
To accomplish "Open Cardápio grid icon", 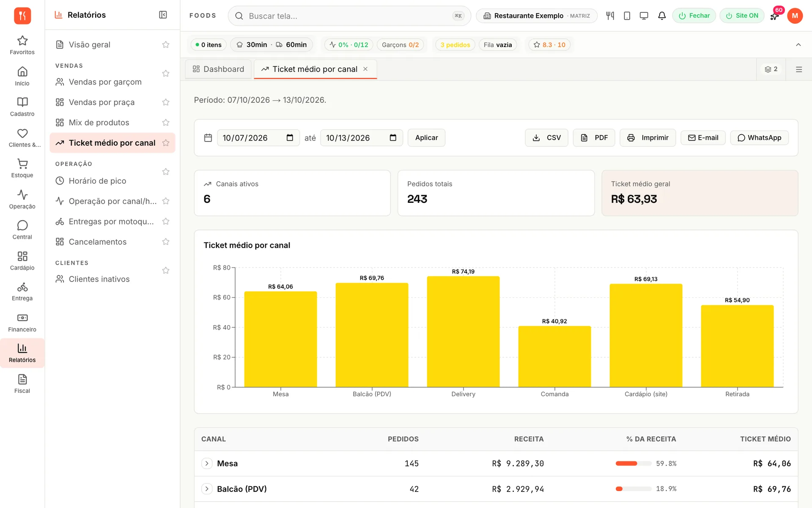I will pos(22,261).
